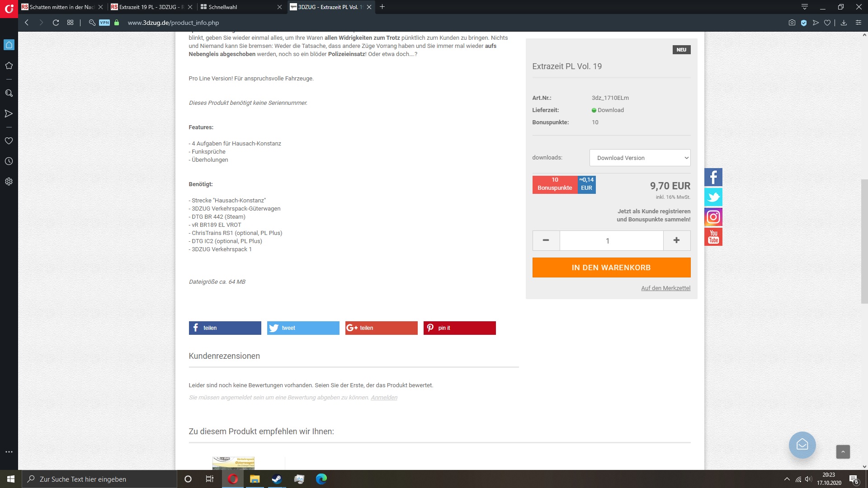Open ad blocker shield icon
868x488 pixels.
[x=804, y=23]
